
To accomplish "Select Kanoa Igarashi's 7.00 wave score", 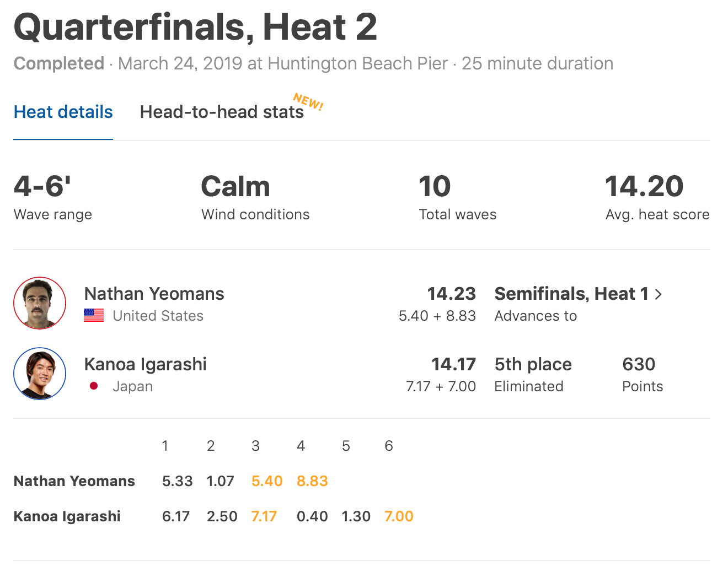I will (x=399, y=516).
